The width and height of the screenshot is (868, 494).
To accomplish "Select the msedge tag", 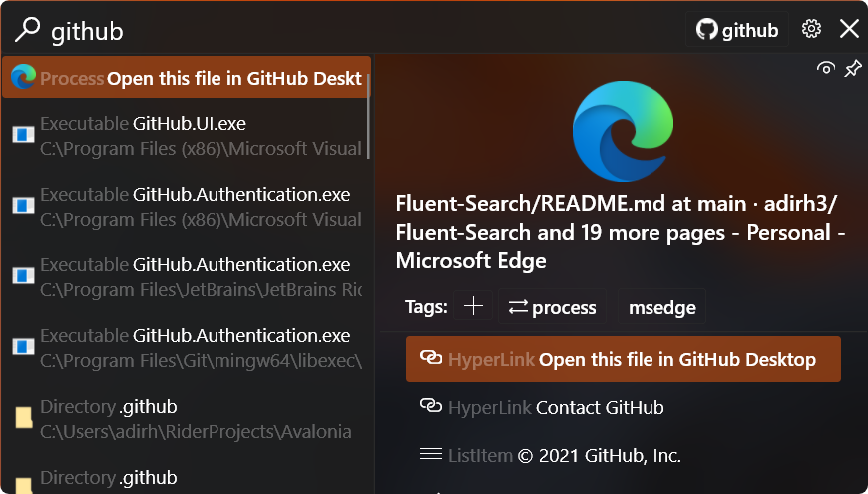I will pyautogui.click(x=662, y=306).
